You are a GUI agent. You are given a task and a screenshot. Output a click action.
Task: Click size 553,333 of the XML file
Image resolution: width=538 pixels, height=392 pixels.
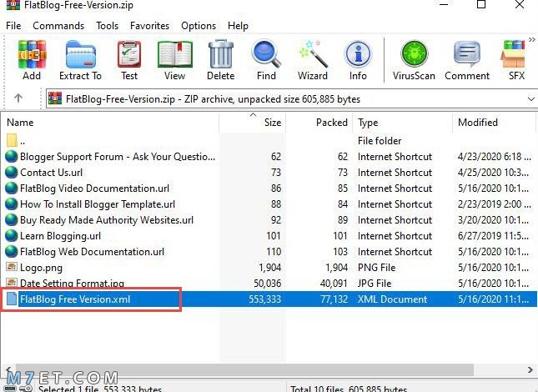265,299
